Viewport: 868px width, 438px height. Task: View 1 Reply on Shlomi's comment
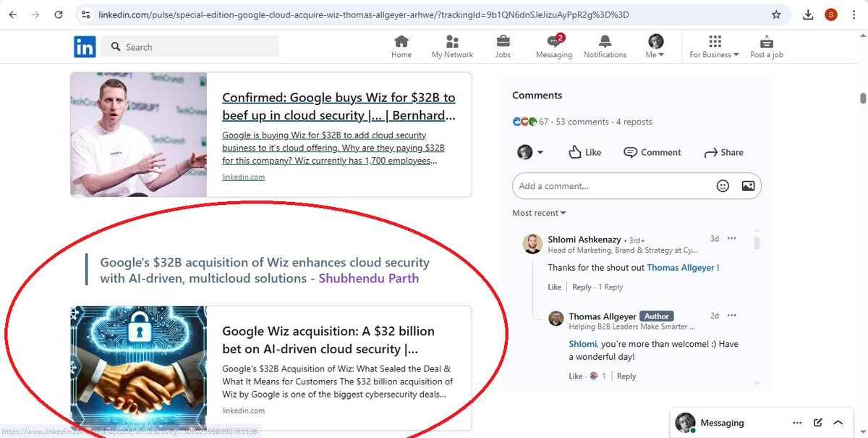click(610, 287)
